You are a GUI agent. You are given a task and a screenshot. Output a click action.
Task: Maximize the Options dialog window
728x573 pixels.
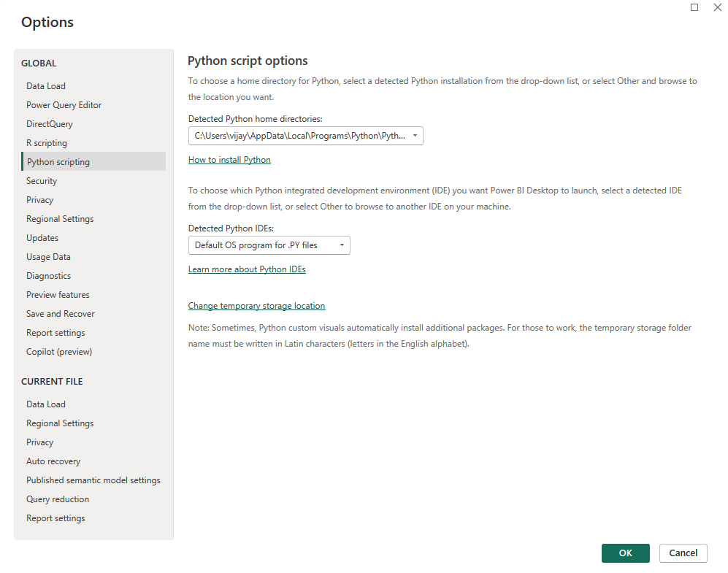(694, 7)
